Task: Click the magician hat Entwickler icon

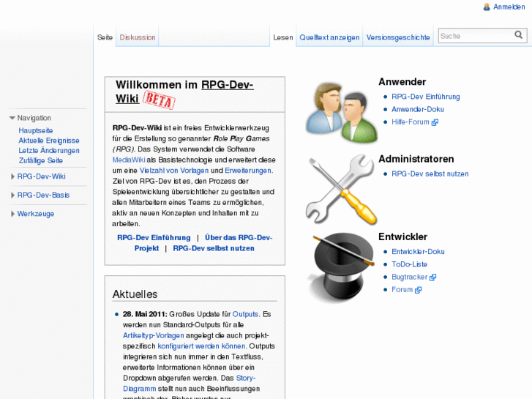Action: point(341,267)
